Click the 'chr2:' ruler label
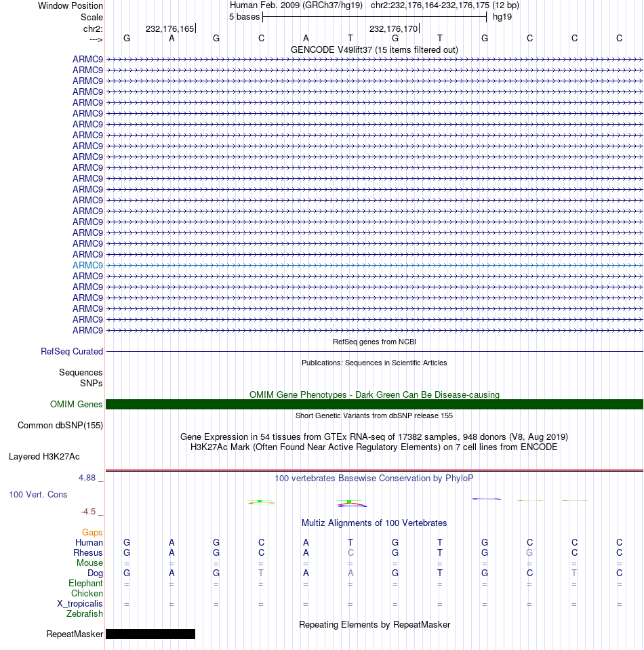Image resolution: width=644 pixels, height=650 pixels. tap(93, 28)
